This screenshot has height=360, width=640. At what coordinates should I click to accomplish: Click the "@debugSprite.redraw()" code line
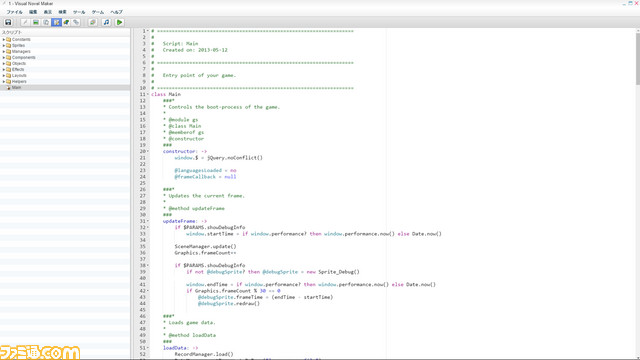coord(229,303)
